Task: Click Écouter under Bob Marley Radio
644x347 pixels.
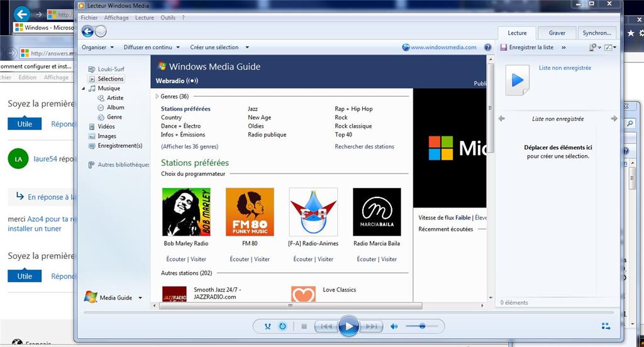Action: tap(176, 259)
